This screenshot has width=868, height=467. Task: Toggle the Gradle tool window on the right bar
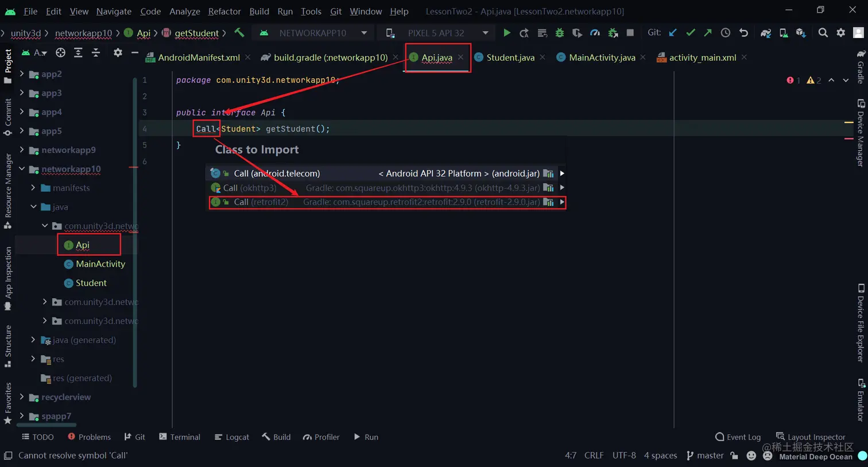861,67
